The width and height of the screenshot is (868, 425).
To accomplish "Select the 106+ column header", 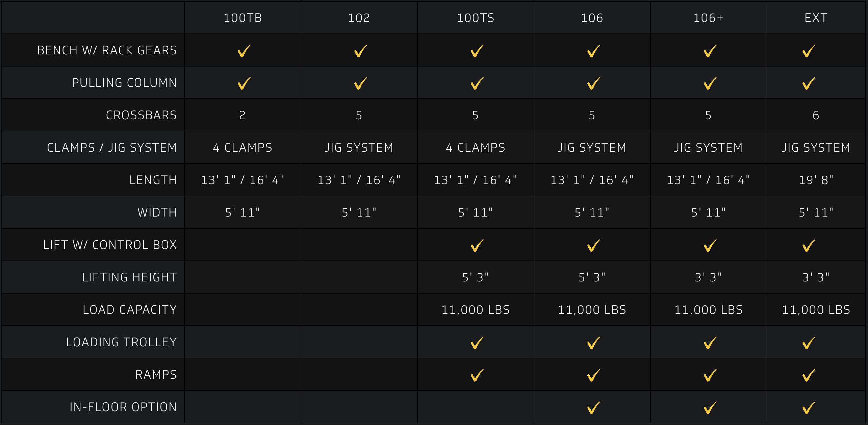I will click(x=708, y=18).
